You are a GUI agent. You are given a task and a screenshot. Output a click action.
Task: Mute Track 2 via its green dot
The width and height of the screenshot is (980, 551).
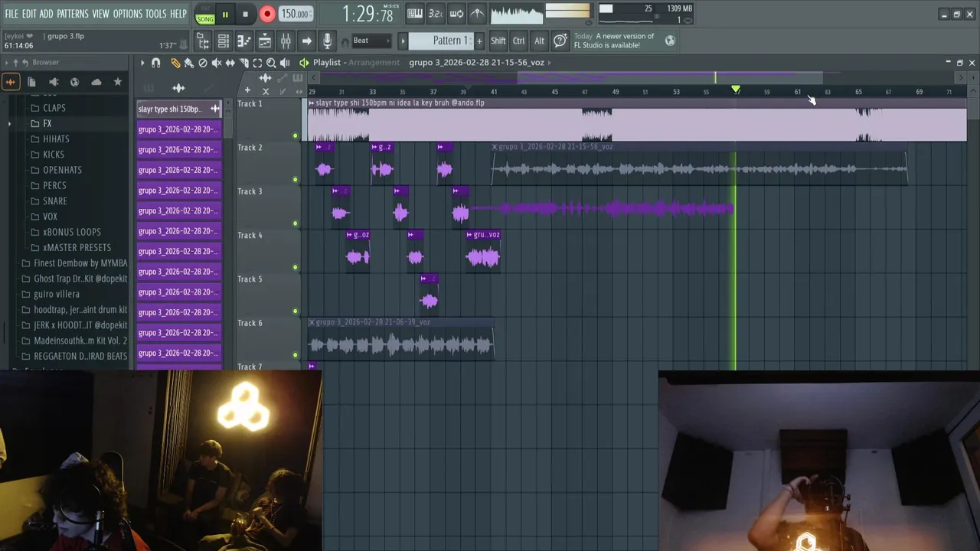295,180
